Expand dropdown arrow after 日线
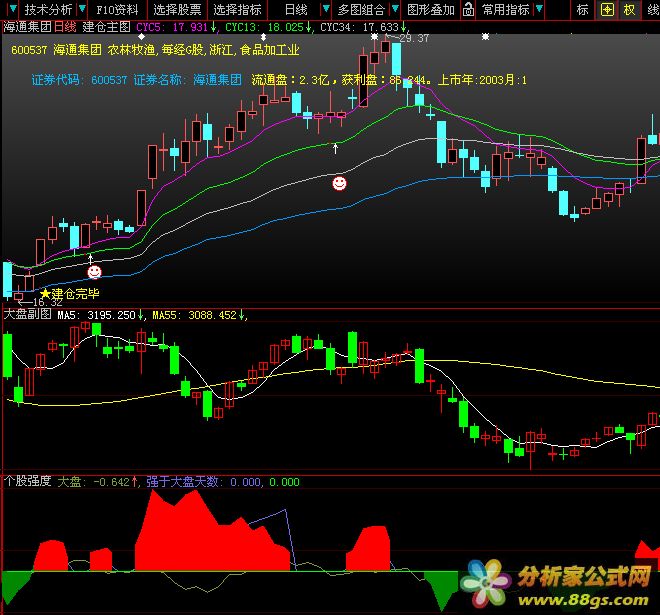 [326, 9]
